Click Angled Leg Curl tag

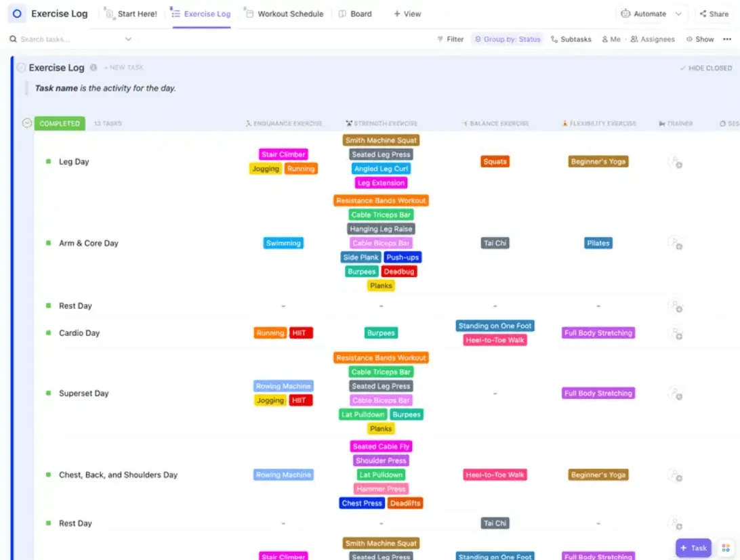coord(381,169)
